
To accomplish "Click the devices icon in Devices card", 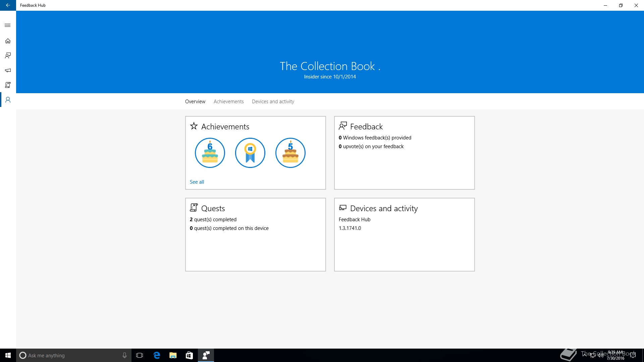I will [x=343, y=208].
